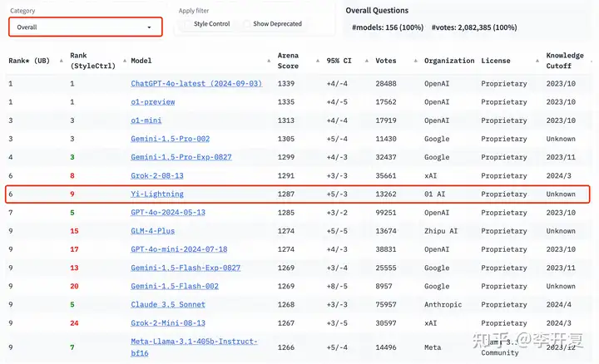Select StyleCtrl rank 17 cell
The width and height of the screenshot is (599, 364).
click(x=74, y=249)
